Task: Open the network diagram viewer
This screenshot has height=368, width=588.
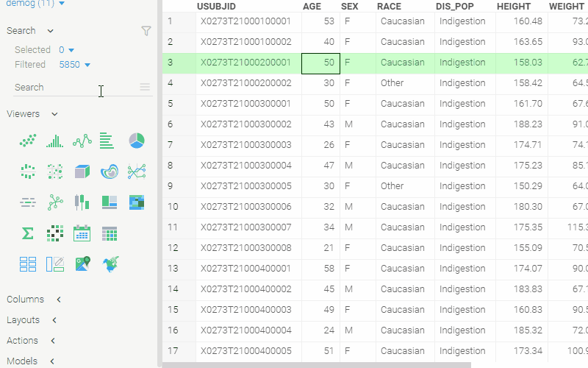Action: [x=54, y=202]
